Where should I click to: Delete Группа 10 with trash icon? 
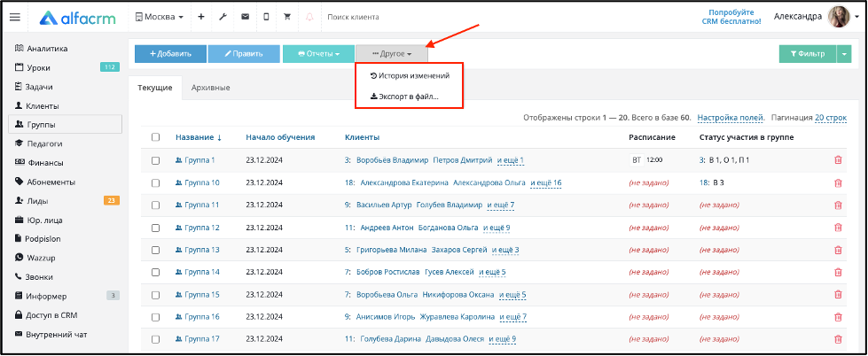[x=838, y=182]
